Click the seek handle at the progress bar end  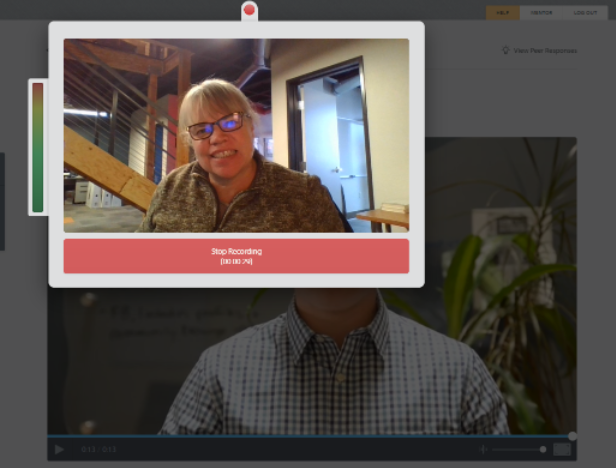pyautogui.click(x=572, y=436)
